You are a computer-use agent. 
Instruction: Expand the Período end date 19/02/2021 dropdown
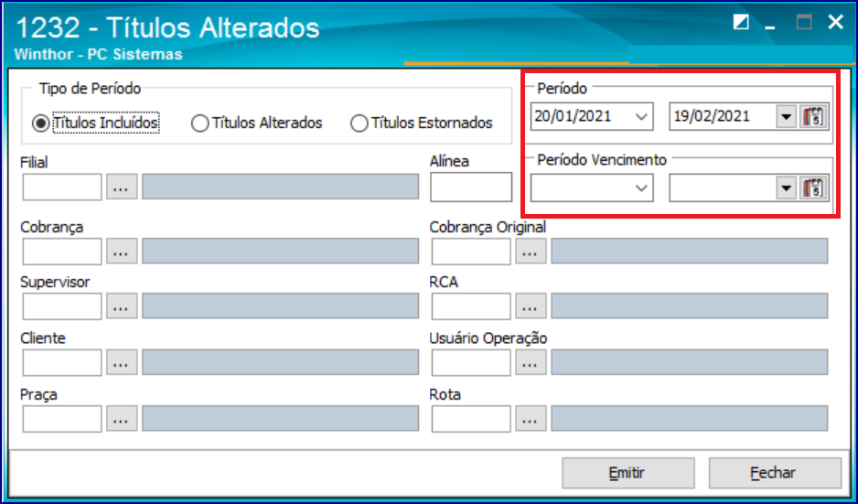coord(787,116)
